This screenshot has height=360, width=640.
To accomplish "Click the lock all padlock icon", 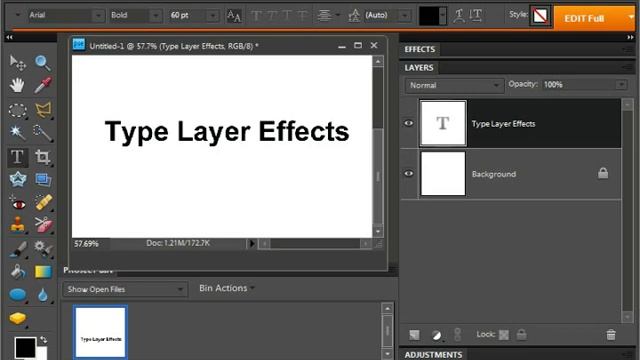I will (521, 335).
